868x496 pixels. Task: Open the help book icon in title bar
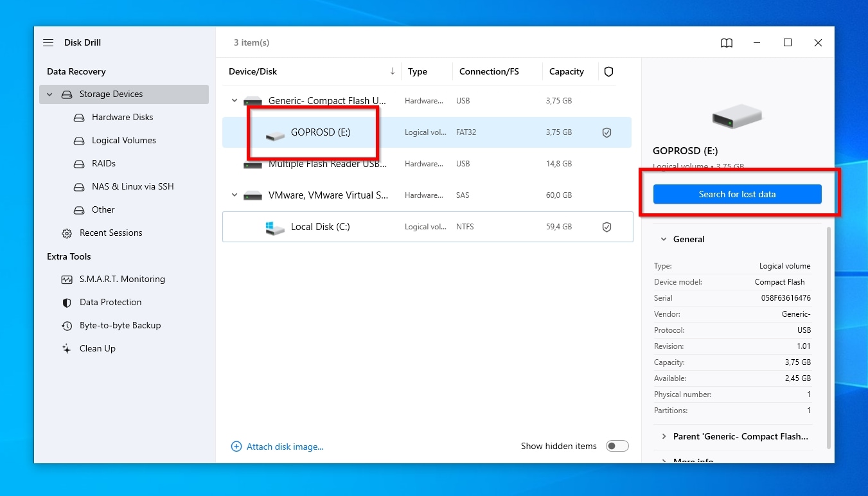[x=727, y=43]
